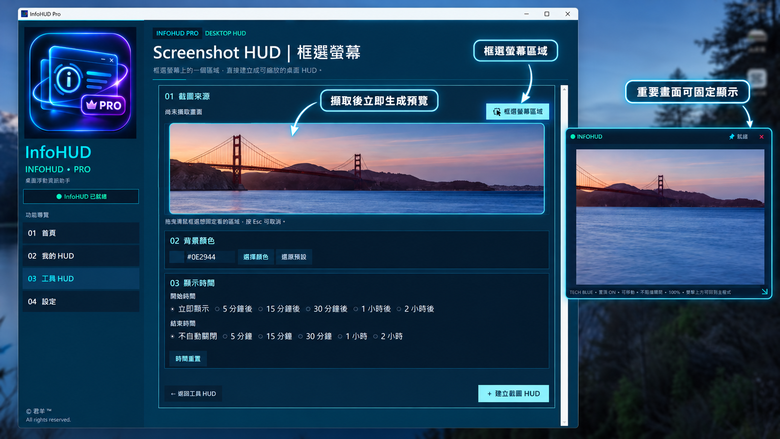Click the 選擇顏色 button
Image resolution: width=780 pixels, height=439 pixels.
[256, 257]
